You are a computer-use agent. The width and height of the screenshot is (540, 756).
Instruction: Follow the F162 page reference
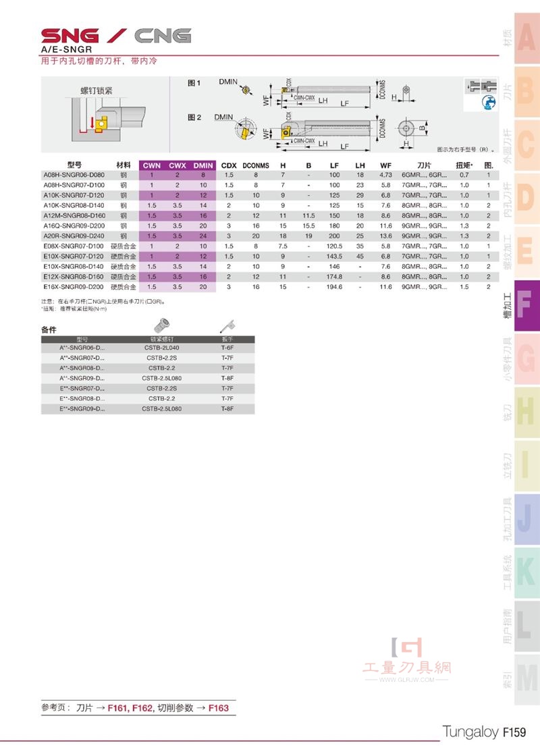click(142, 708)
